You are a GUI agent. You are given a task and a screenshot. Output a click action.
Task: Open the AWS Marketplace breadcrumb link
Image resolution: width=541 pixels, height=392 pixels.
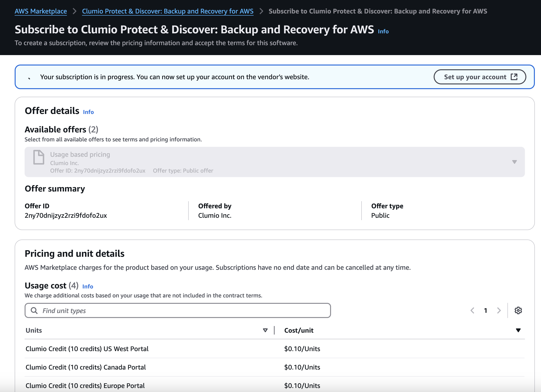(x=41, y=11)
